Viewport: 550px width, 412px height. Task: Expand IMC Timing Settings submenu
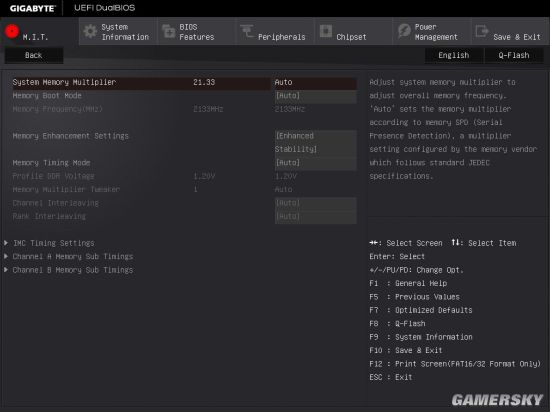[53, 243]
